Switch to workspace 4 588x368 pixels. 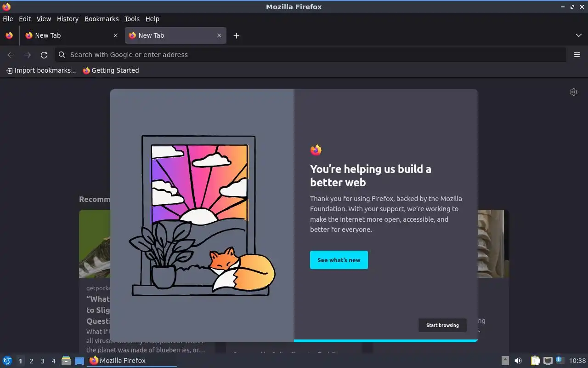pyautogui.click(x=54, y=361)
